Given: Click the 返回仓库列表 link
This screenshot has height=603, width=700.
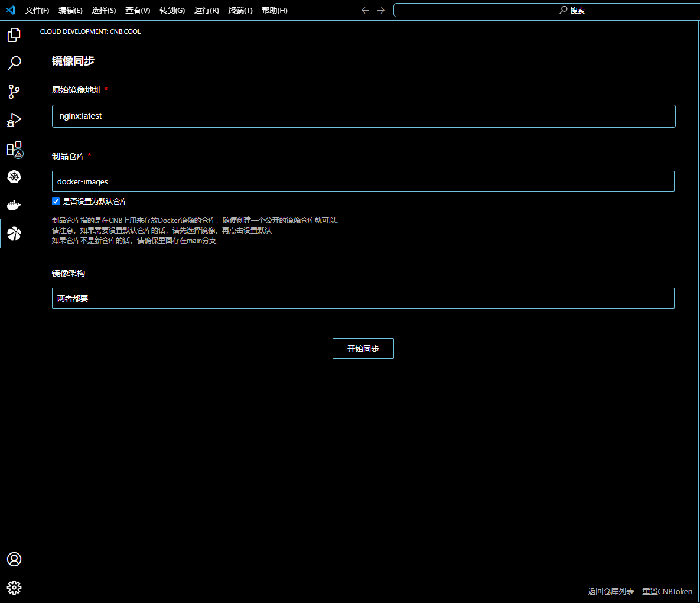Looking at the screenshot, I should pyautogui.click(x=610, y=591).
